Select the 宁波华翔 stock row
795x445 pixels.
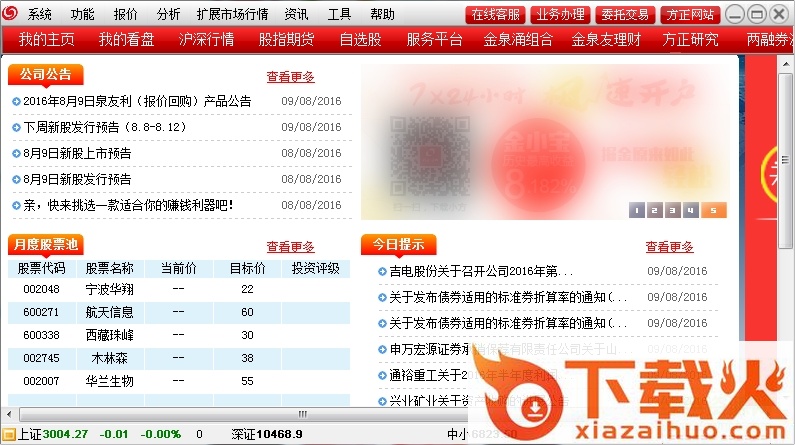click(110, 289)
